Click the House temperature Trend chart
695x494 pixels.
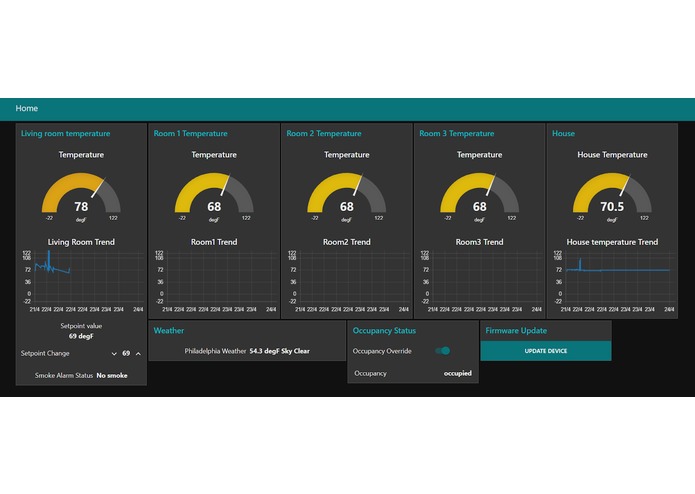[x=614, y=281]
